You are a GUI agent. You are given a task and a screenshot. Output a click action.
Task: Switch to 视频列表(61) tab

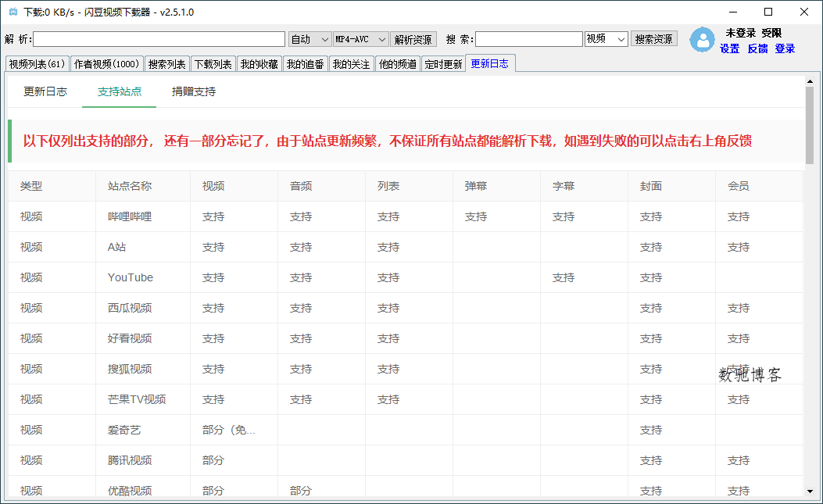(38, 64)
